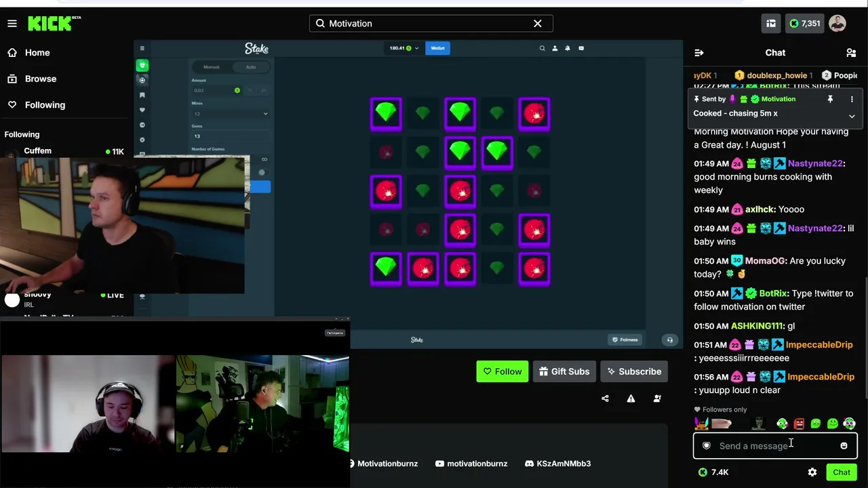Click the Send a message field
The height and width of the screenshot is (488, 868).
(x=774, y=446)
